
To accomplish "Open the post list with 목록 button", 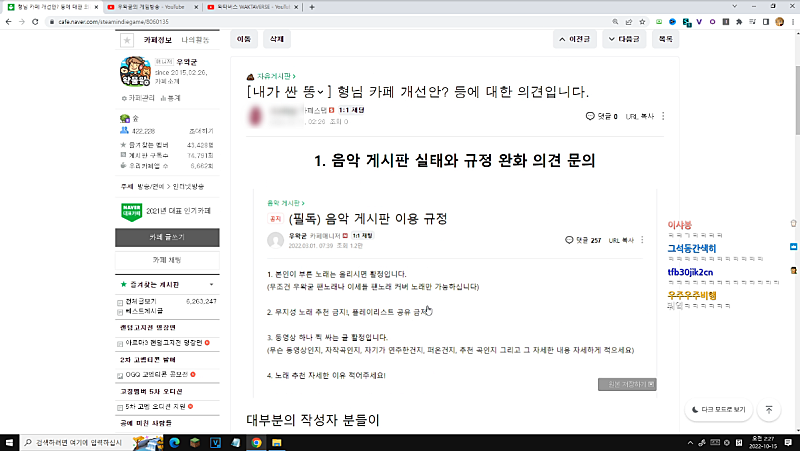I will [665, 39].
